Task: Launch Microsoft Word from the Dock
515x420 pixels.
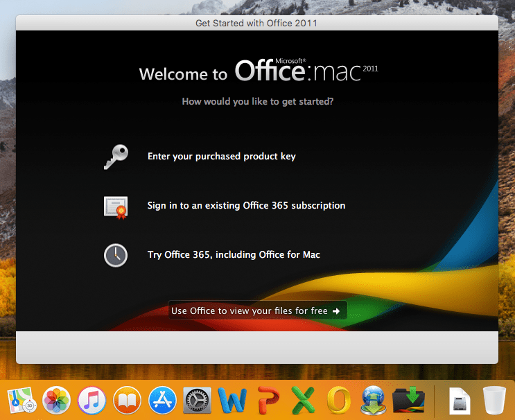Action: coord(232,401)
